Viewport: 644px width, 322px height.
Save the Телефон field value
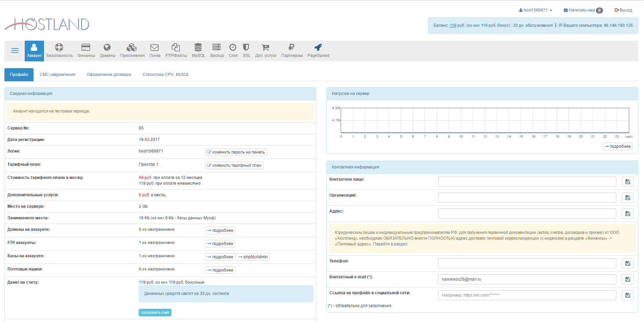click(627, 263)
